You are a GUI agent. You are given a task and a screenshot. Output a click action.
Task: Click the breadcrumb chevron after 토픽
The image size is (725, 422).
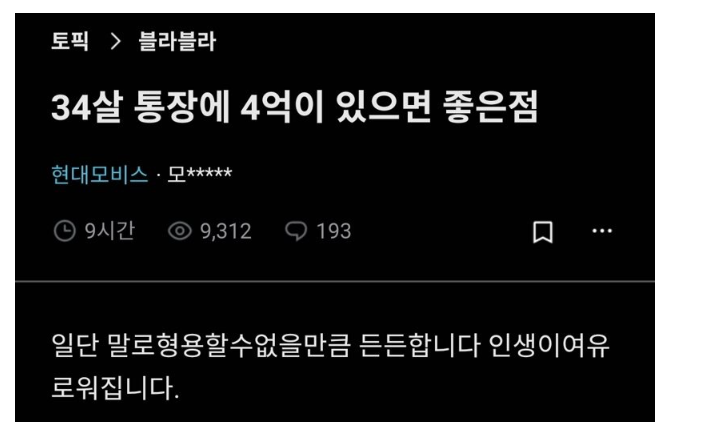coord(116,41)
